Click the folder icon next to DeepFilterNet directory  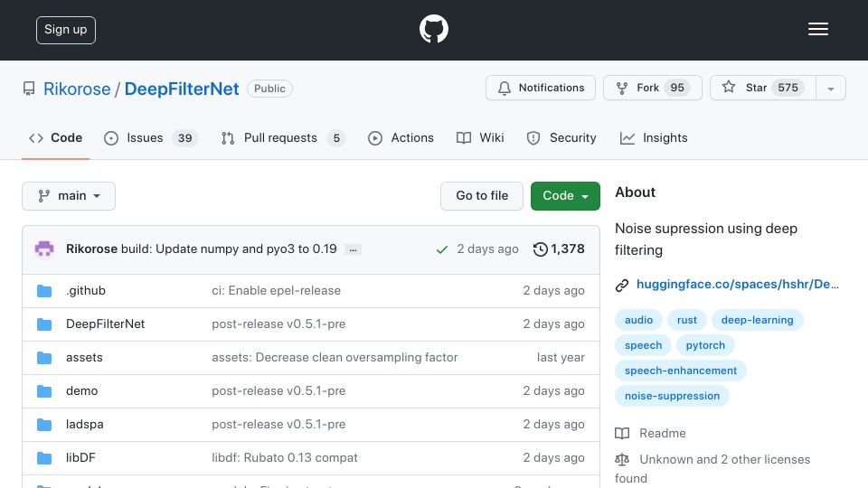pos(44,324)
